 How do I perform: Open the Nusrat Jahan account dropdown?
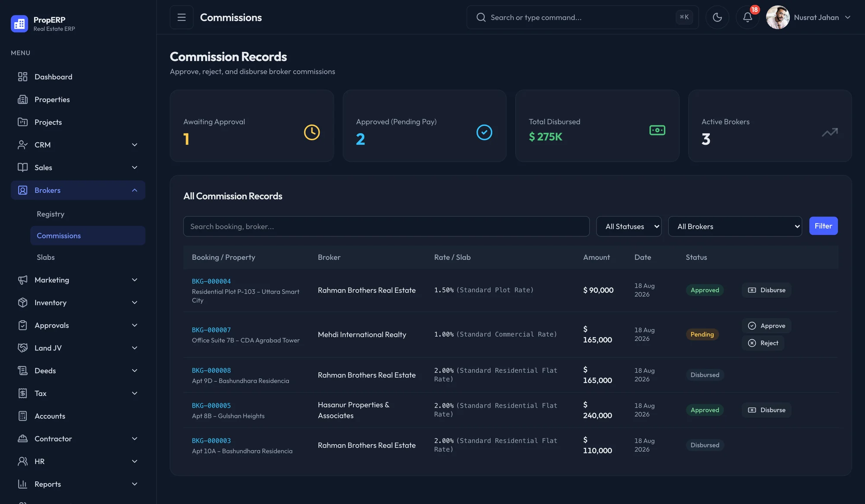click(x=822, y=17)
